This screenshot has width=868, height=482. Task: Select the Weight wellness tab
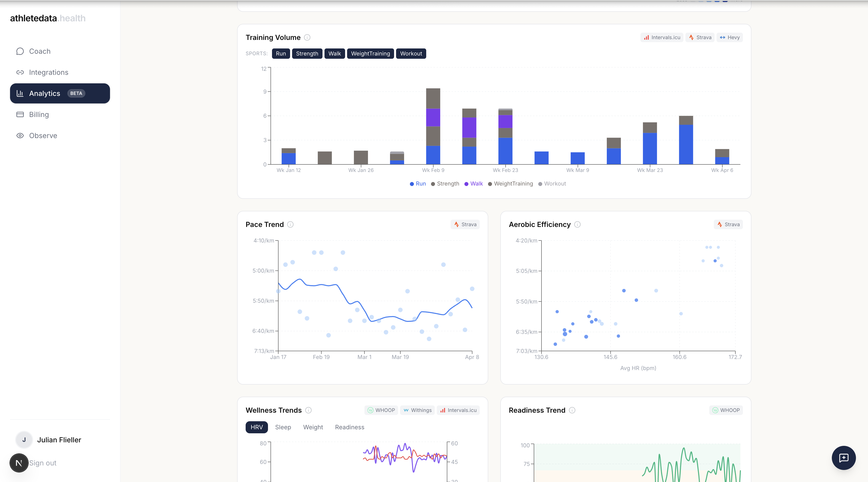(313, 427)
